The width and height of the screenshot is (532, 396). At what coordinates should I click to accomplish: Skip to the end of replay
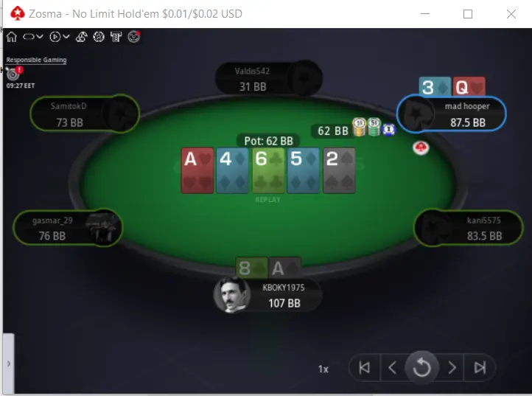tap(480, 367)
